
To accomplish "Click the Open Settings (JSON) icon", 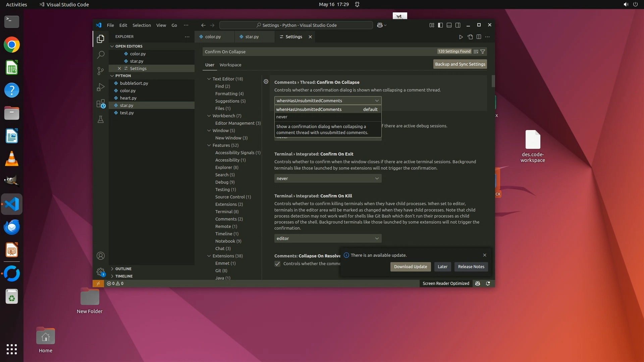I will [470, 37].
